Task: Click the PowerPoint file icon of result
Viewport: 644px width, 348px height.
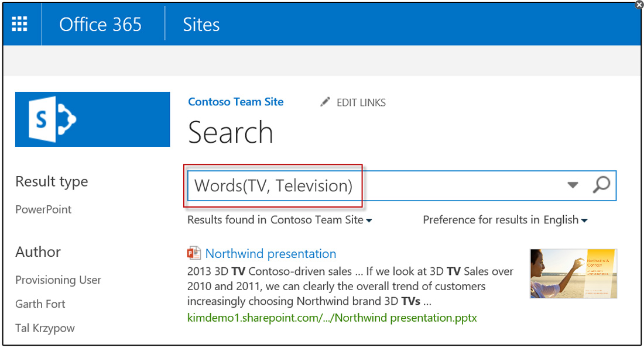Action: 194,253
